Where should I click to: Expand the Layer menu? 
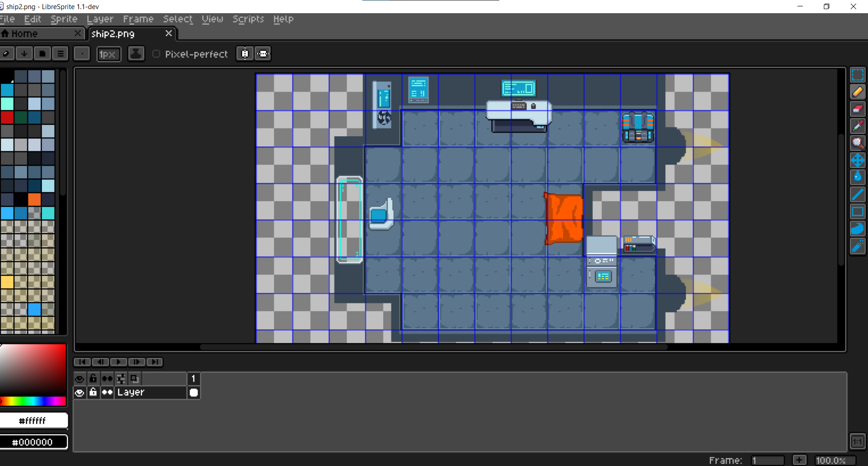click(100, 19)
